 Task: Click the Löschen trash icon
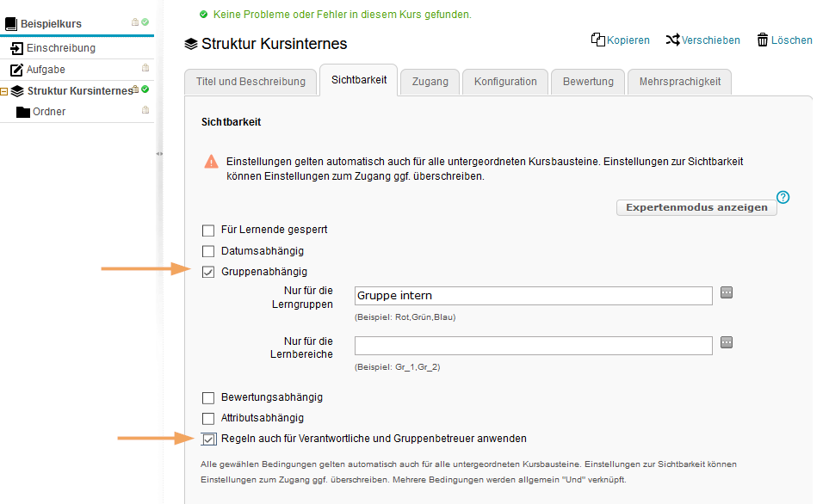pyautogui.click(x=764, y=40)
